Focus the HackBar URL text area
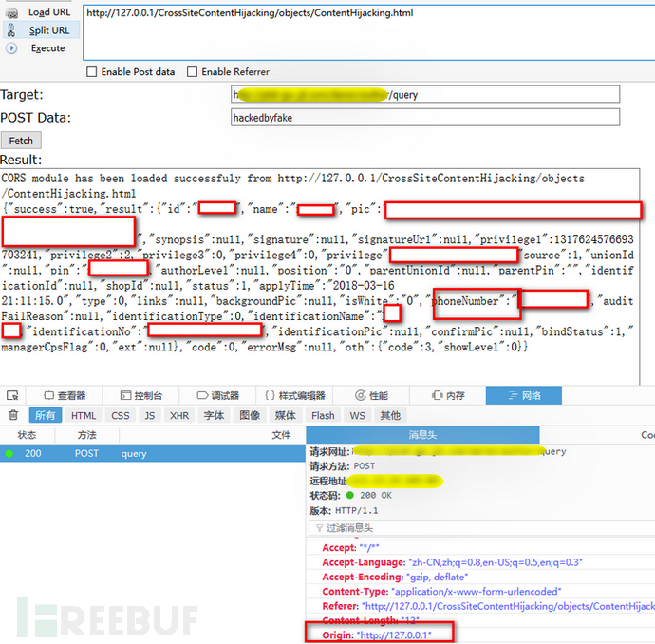 point(369,32)
